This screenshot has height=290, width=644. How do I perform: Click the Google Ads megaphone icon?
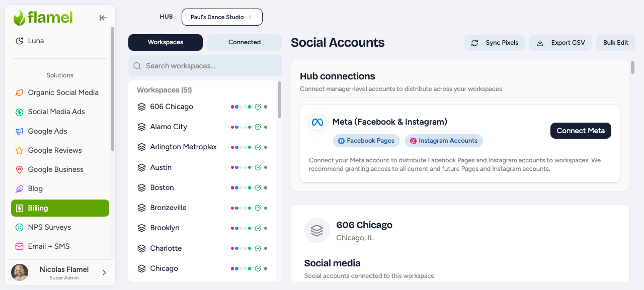[x=19, y=131]
